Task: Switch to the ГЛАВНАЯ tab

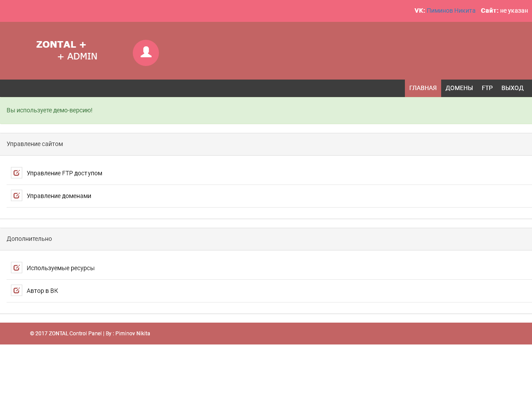Action: pos(422,88)
